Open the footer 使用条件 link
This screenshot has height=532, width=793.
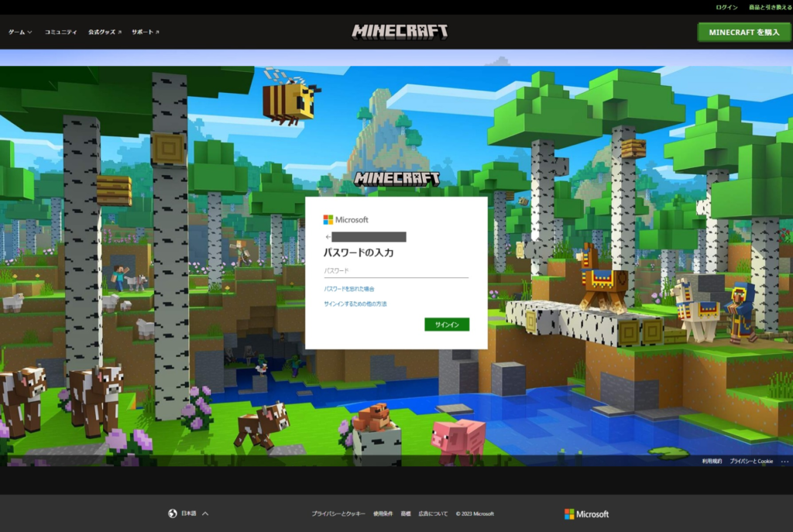tap(383, 513)
